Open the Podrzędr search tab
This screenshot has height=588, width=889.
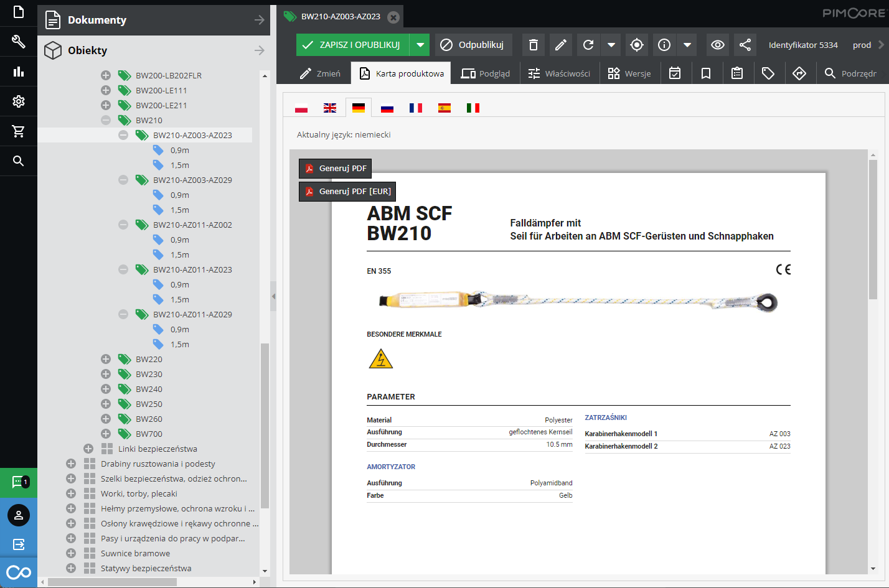[x=850, y=73]
